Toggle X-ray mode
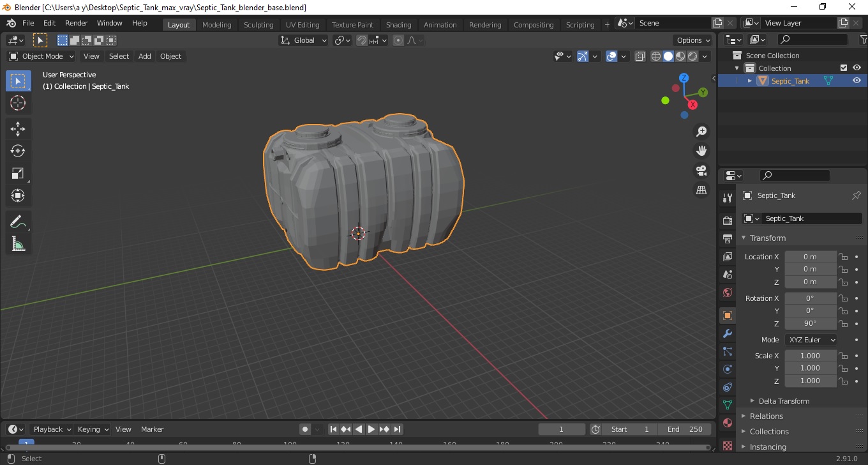868x465 pixels. (x=640, y=56)
